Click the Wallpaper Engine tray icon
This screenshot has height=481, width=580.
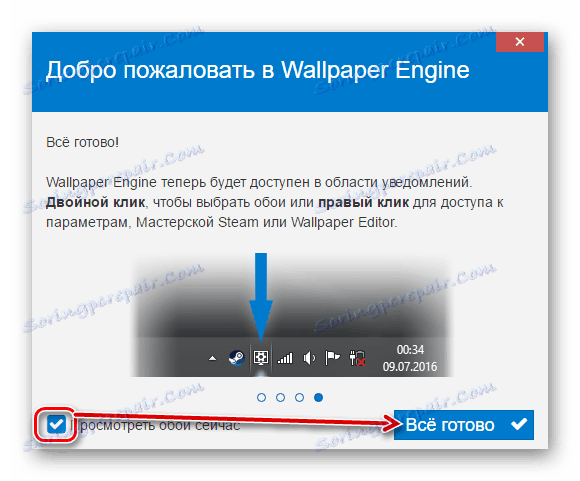[261, 357]
